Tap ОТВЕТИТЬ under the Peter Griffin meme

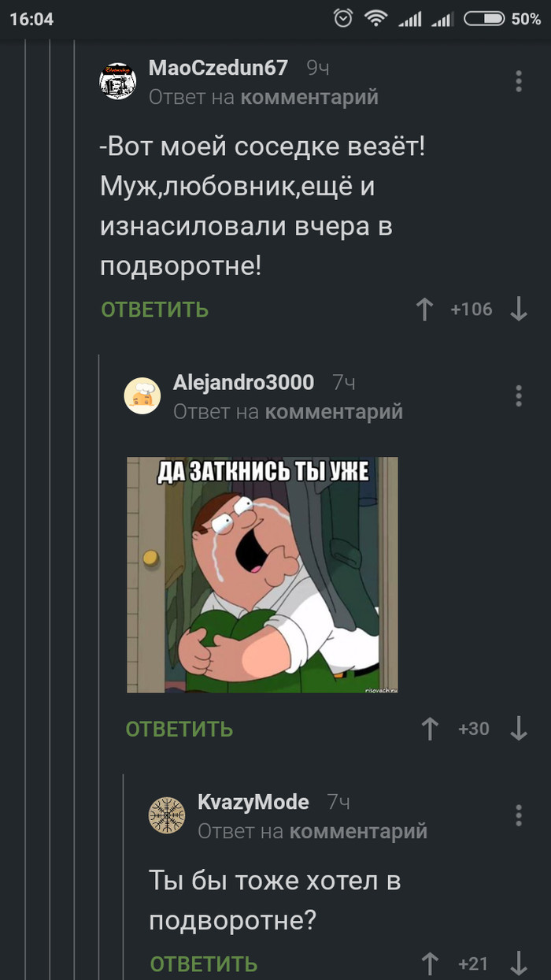[x=179, y=729]
